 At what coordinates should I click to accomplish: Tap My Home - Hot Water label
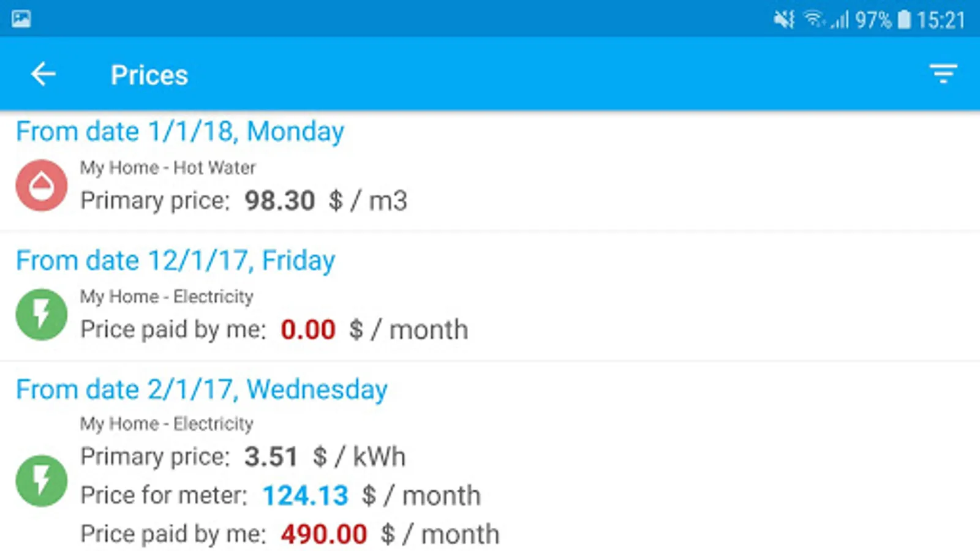pyautogui.click(x=168, y=168)
